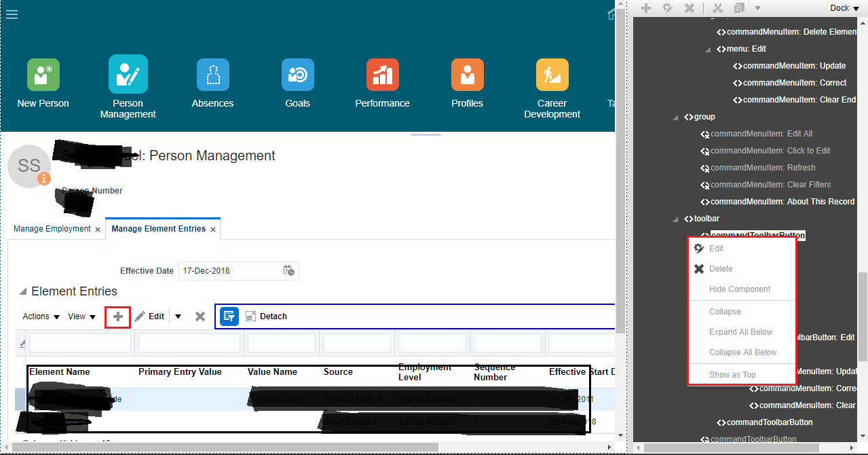Choose Expand All Below in context menu
The height and width of the screenshot is (455, 868).
(741, 332)
